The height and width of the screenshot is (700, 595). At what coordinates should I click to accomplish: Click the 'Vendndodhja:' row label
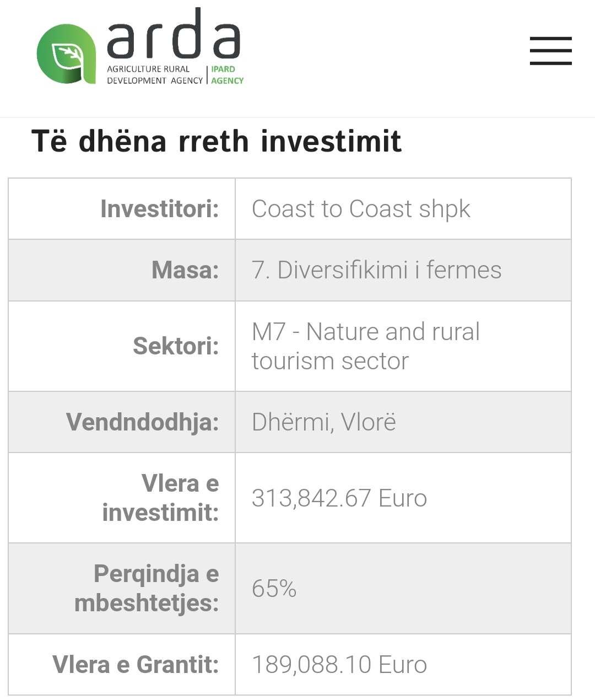coord(142,422)
